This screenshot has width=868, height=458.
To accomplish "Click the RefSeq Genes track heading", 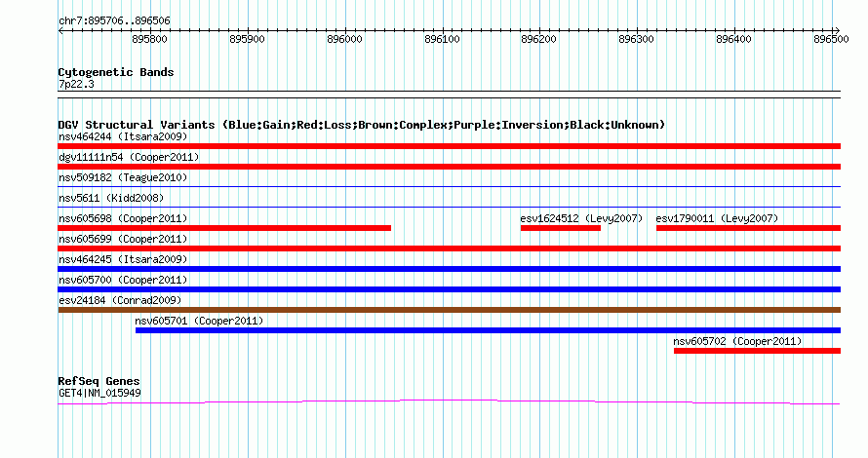I will pyautogui.click(x=99, y=381).
